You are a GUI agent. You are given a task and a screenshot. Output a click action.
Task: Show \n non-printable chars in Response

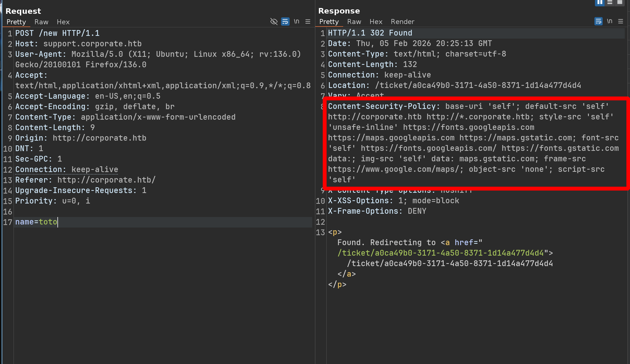point(610,21)
